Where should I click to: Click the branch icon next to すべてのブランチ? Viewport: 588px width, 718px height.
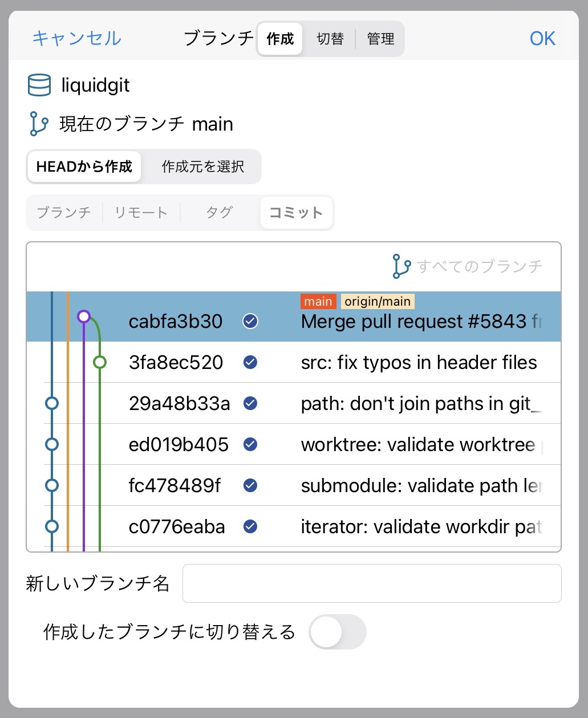tap(401, 266)
